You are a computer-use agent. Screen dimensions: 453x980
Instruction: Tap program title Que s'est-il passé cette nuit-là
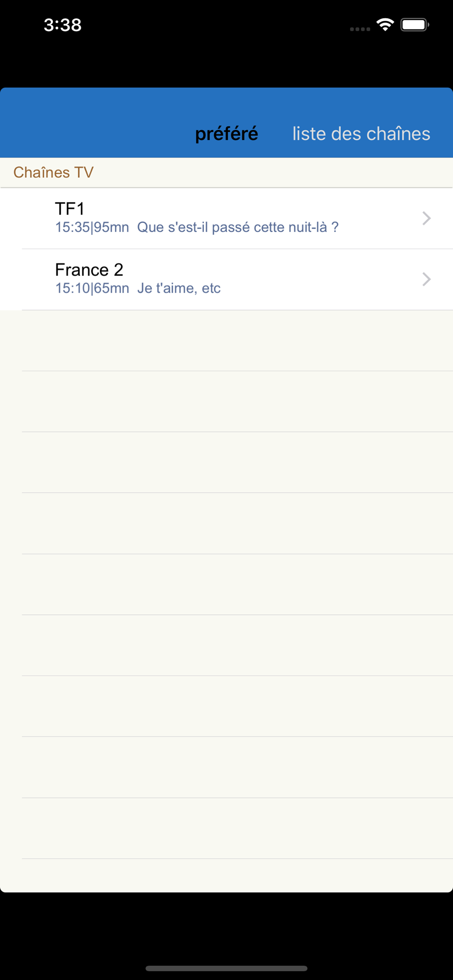pyautogui.click(x=238, y=227)
